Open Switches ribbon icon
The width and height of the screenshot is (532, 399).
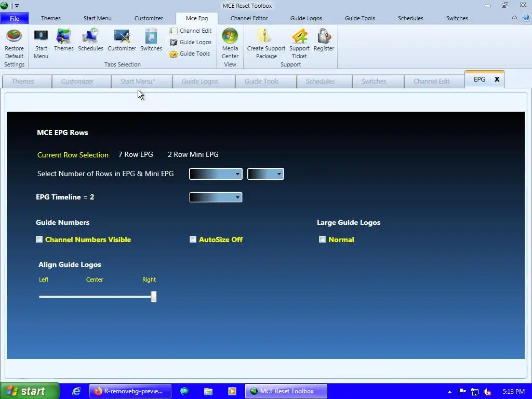[x=151, y=36]
